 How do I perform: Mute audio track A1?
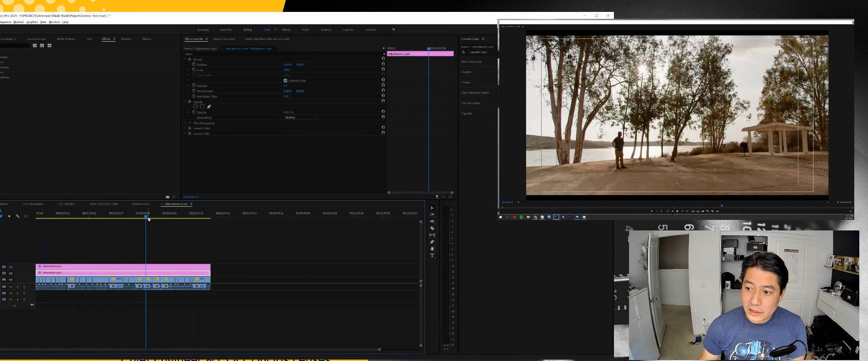tap(11, 287)
